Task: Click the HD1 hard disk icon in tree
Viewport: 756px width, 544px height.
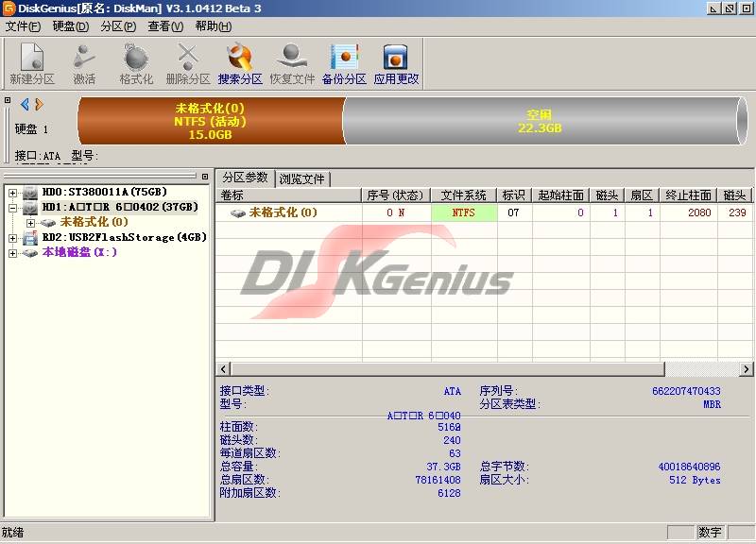Action: click(30, 208)
